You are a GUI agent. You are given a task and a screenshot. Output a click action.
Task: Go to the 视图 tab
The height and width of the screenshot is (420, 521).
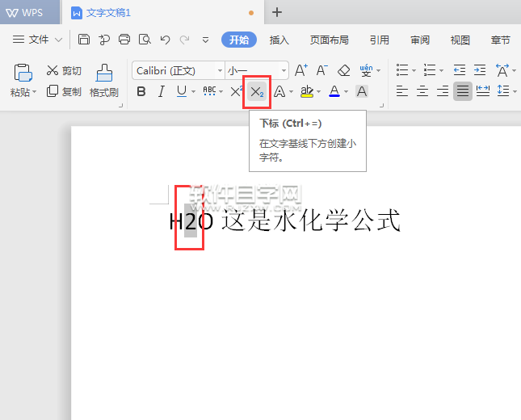click(x=460, y=40)
